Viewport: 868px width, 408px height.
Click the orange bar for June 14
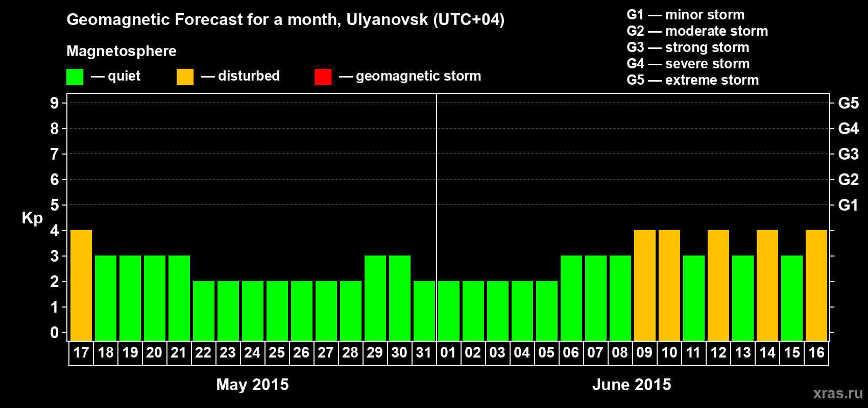[767, 285]
